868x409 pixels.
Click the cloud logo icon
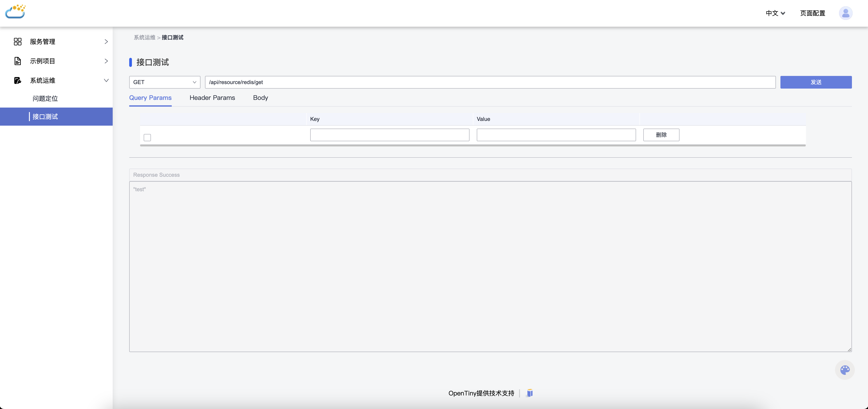[15, 12]
